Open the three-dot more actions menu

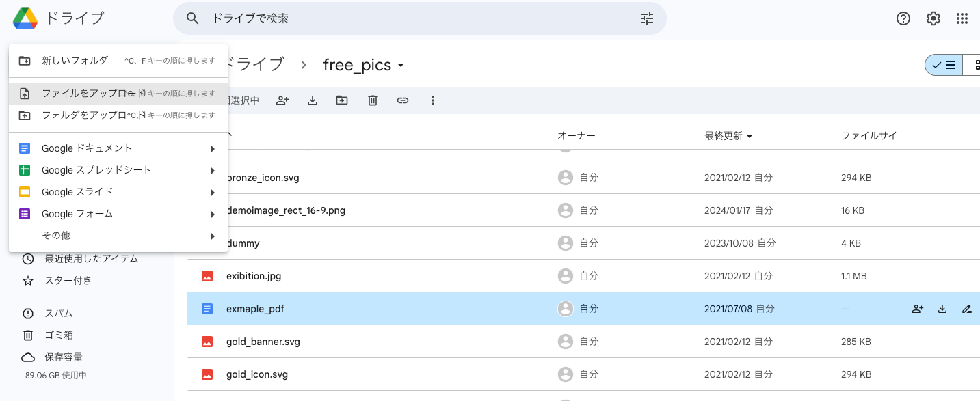[433, 100]
